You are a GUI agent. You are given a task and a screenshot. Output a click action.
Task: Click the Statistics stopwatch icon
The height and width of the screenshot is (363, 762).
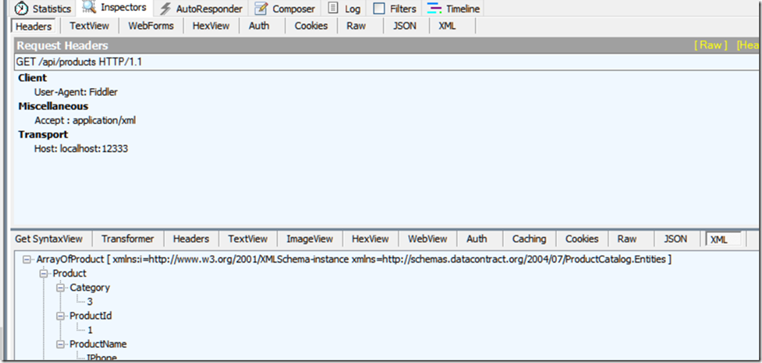click(22, 8)
